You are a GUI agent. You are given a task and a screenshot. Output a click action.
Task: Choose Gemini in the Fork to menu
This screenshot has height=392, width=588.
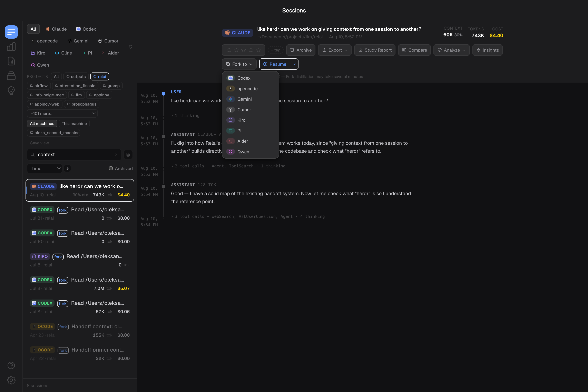click(x=251, y=99)
